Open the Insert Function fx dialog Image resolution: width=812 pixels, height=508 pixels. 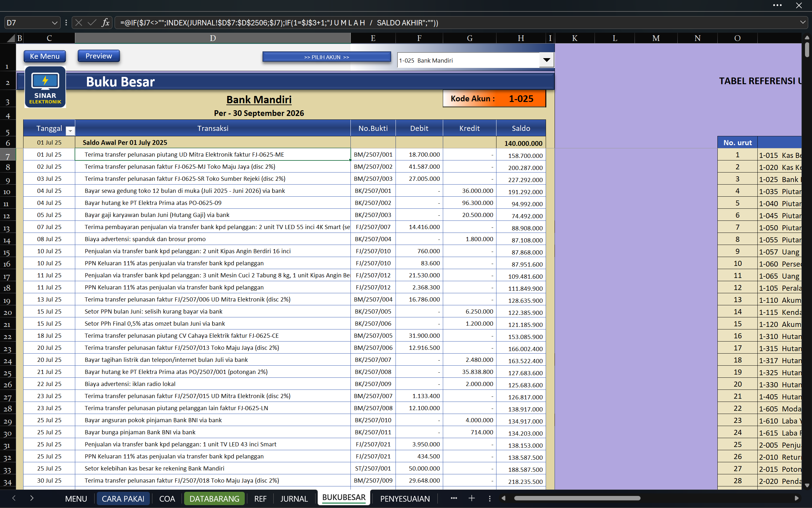pyautogui.click(x=105, y=23)
